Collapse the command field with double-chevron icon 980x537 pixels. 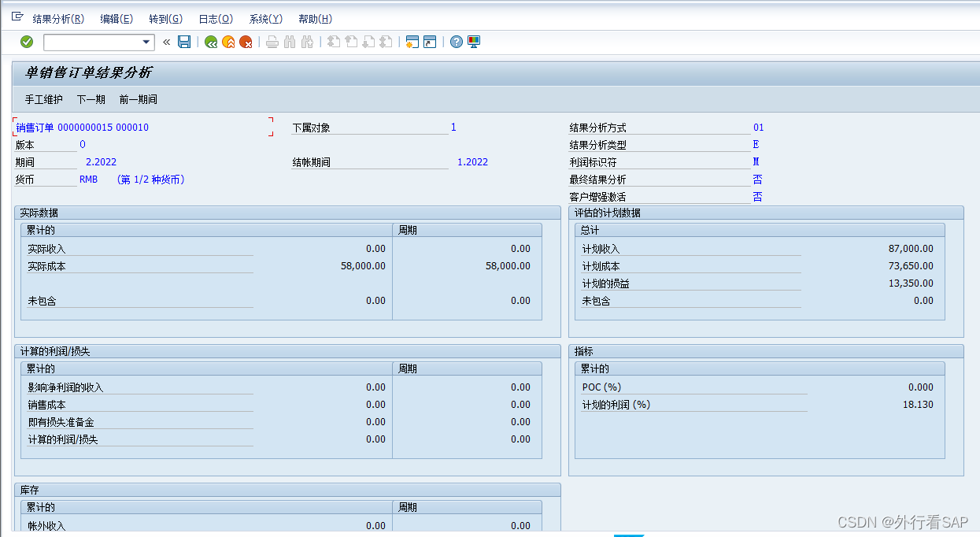pos(167,43)
